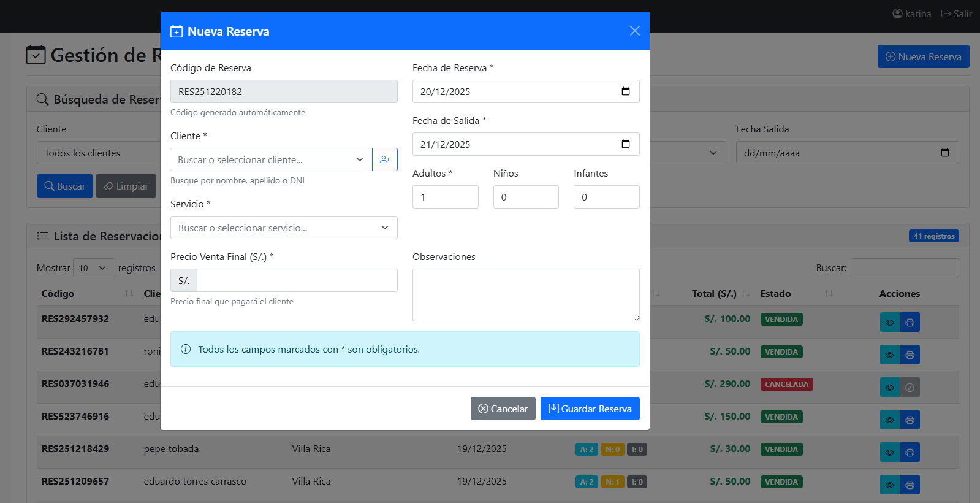Click the eye icon for RES037031946

[889, 387]
